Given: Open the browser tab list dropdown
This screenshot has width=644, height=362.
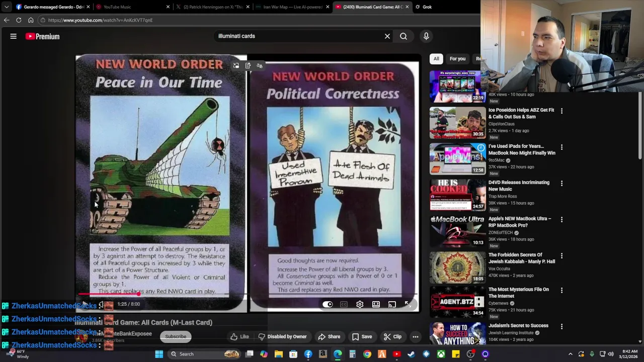Looking at the screenshot, I should (6, 7).
